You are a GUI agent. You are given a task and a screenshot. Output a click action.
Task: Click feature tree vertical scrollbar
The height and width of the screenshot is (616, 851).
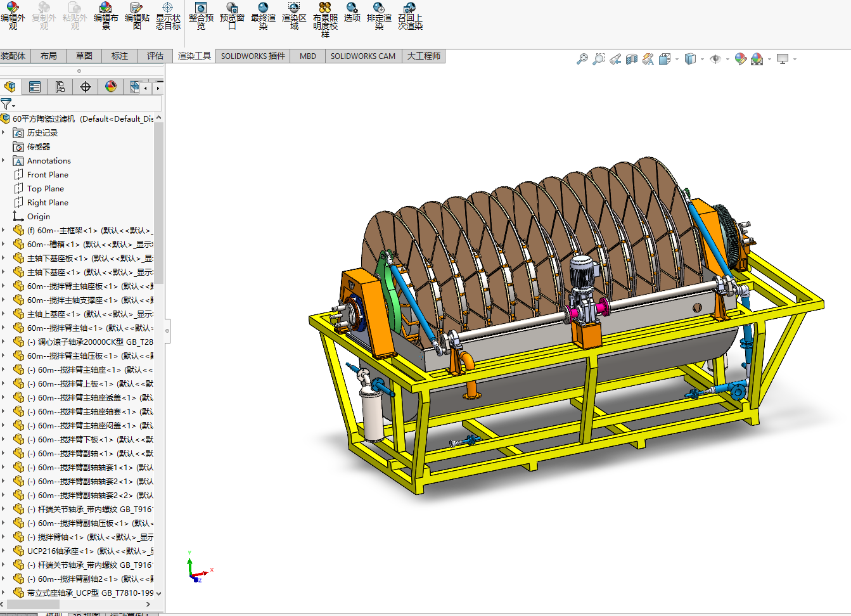159,203
